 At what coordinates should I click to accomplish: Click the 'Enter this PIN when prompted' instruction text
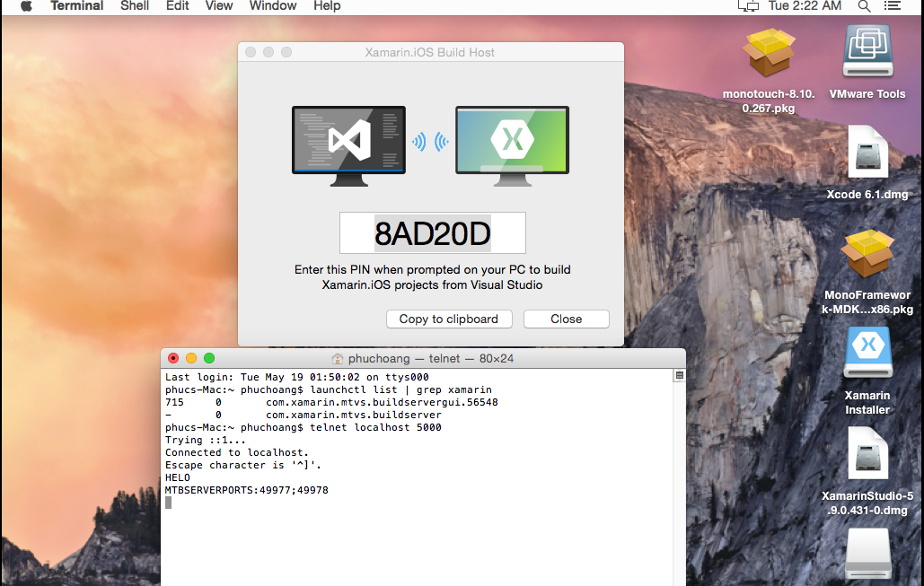pyautogui.click(x=433, y=276)
